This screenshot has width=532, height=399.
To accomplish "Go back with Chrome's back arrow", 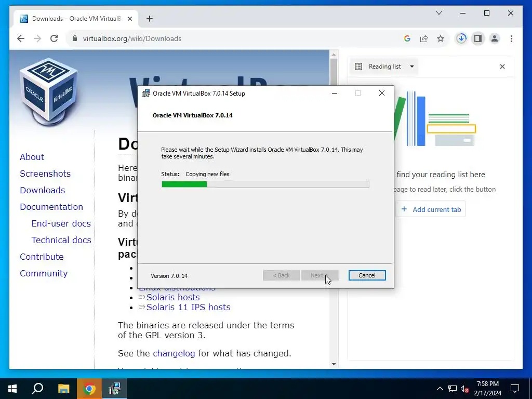I will pos(21,38).
